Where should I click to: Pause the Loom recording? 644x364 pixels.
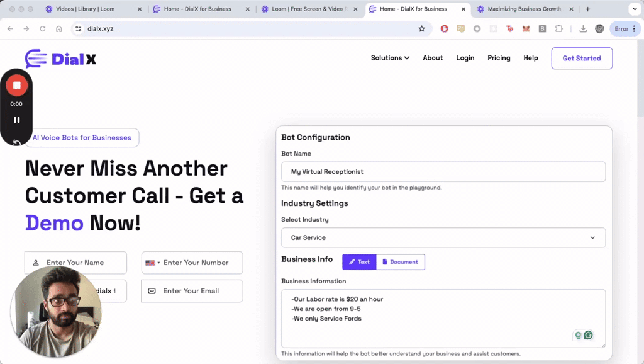[16, 120]
